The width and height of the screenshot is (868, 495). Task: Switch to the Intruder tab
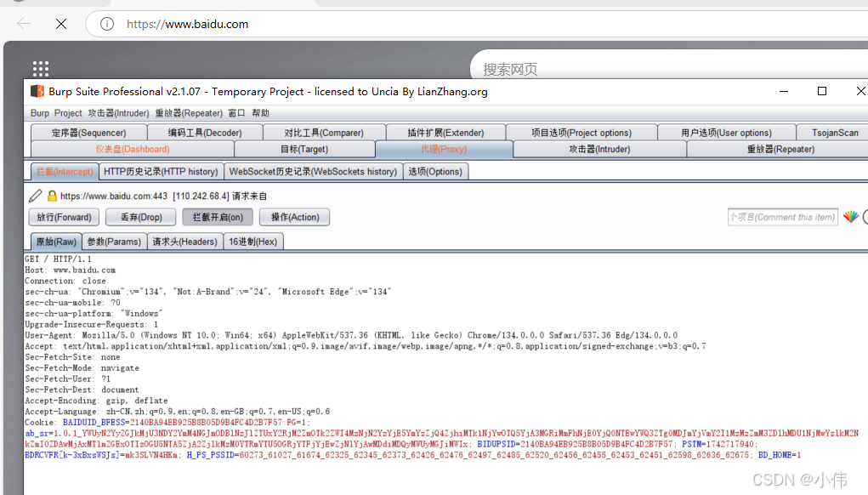click(x=599, y=149)
